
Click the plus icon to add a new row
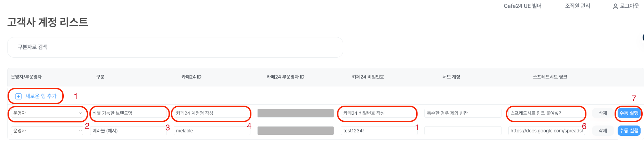tap(18, 96)
